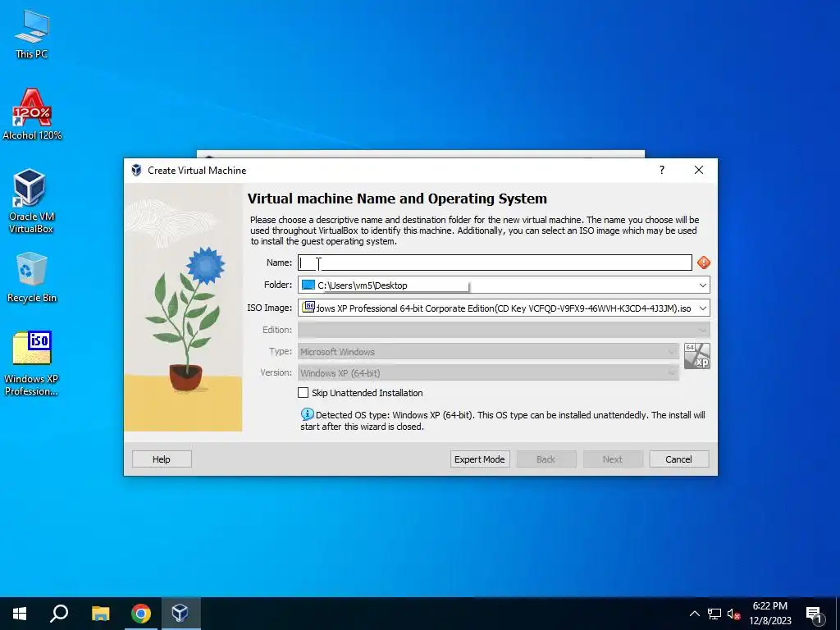Image resolution: width=840 pixels, height=630 pixels.
Task: Click into the Name input field
Action: [495, 262]
